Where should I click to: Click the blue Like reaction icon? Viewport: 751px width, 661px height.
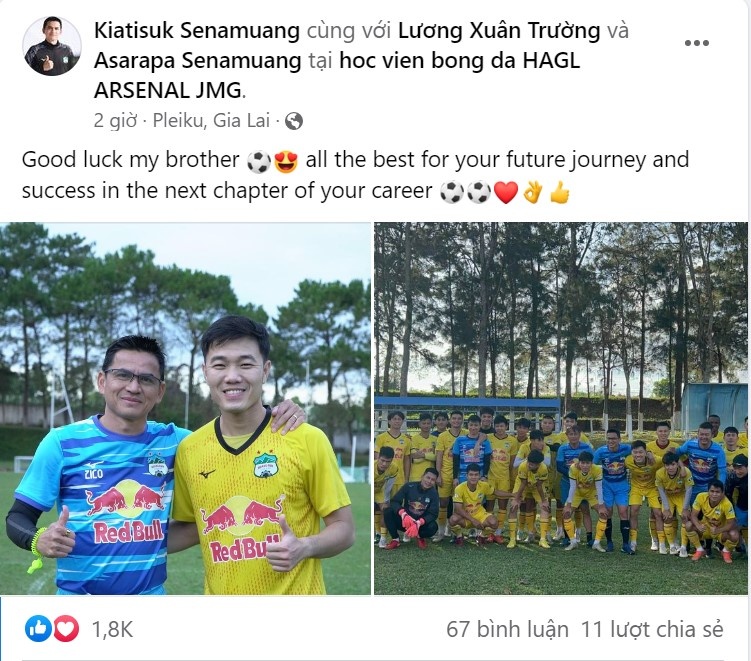38,628
